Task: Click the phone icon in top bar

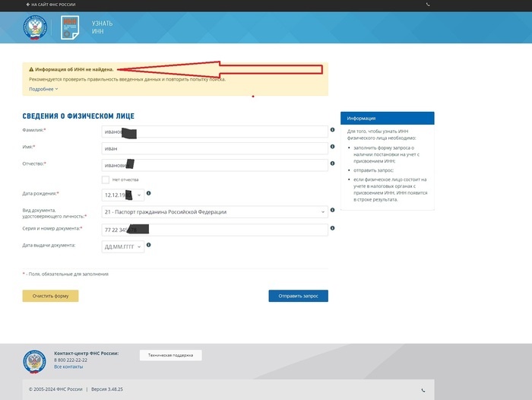Action: [x=428, y=5]
